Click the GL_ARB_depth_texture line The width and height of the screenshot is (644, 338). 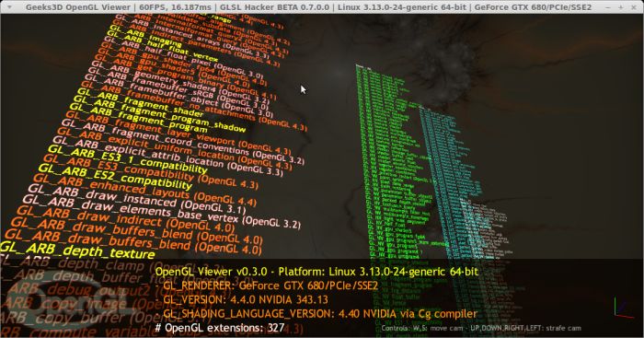pos(77,250)
